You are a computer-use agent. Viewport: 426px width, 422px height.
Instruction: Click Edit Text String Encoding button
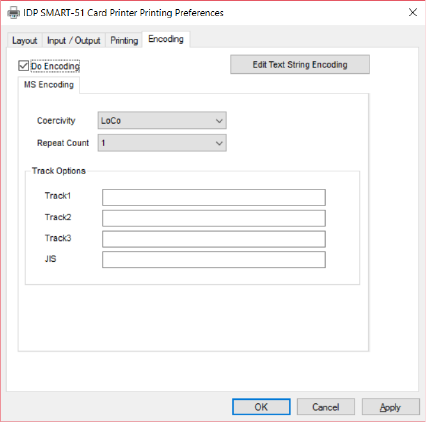(x=300, y=64)
